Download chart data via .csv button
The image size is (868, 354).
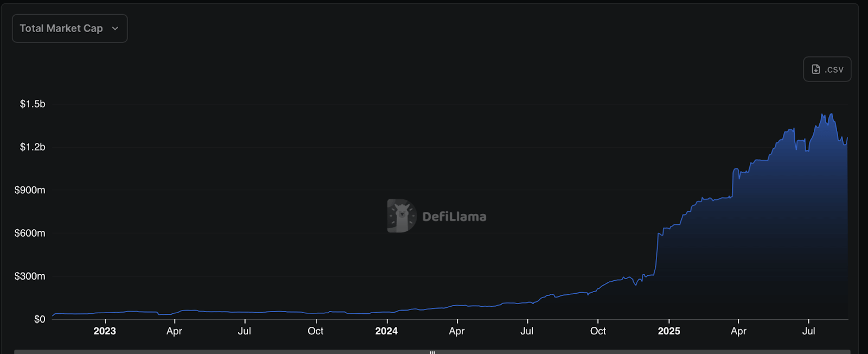[x=827, y=69]
